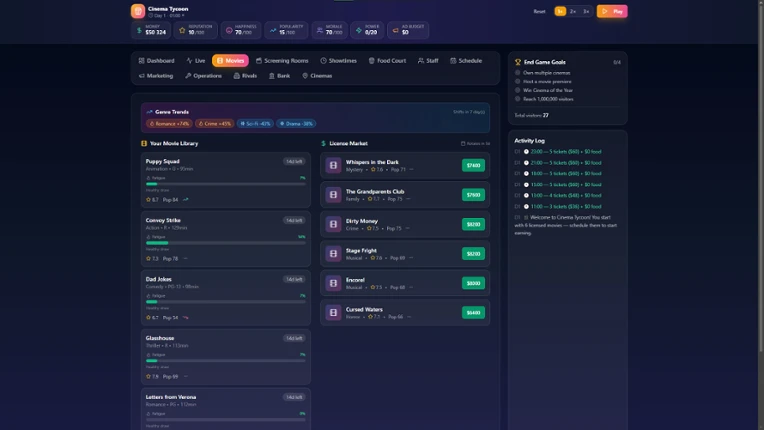Image resolution: width=764 pixels, height=430 pixels.
Task: Switch to the Live tab
Action: tap(196, 61)
